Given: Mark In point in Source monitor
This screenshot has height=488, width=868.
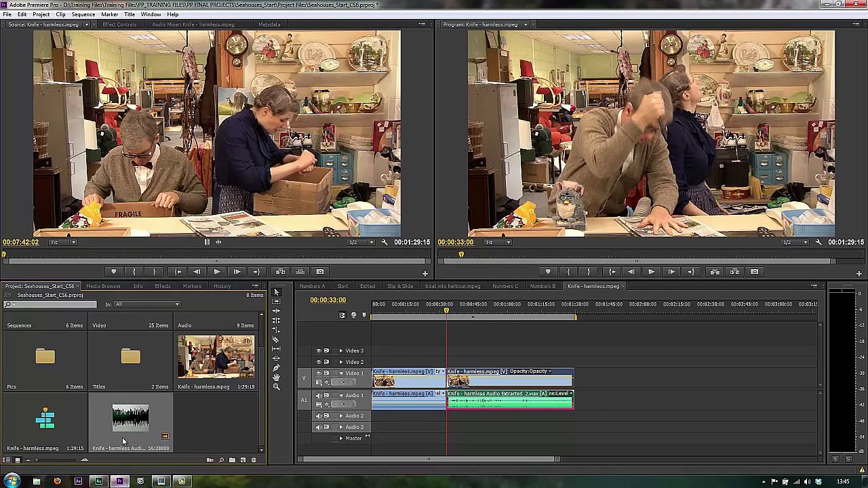Looking at the screenshot, I should tap(134, 272).
